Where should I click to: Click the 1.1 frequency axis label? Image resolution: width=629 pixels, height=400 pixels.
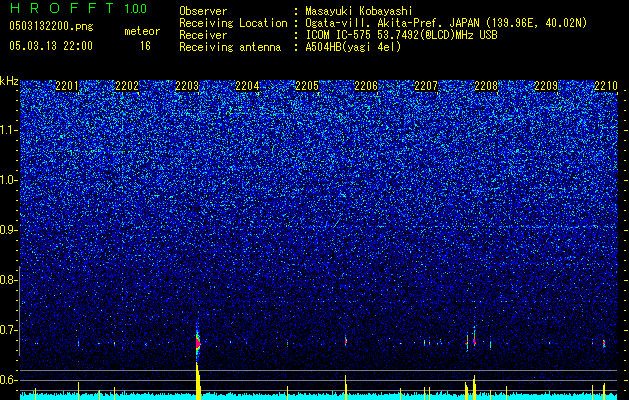[x=8, y=131]
